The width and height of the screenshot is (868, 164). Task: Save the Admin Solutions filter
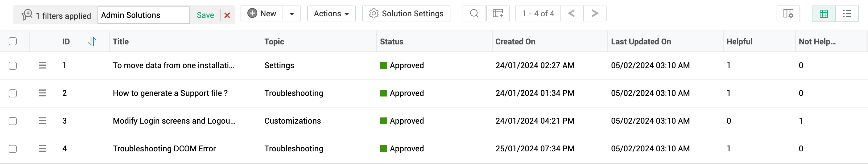[205, 15]
